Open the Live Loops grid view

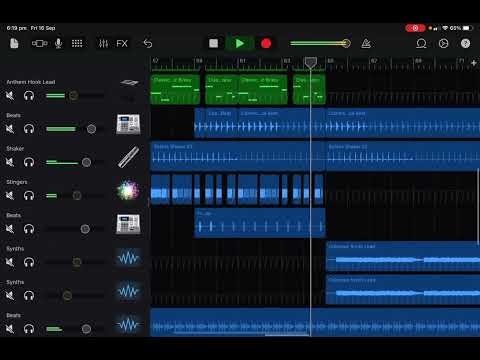click(x=77, y=43)
